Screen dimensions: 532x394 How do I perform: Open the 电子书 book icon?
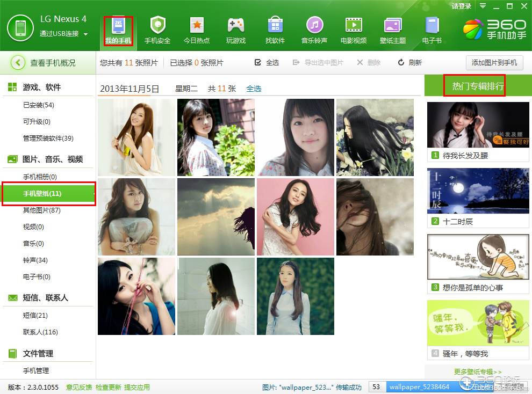(432, 25)
